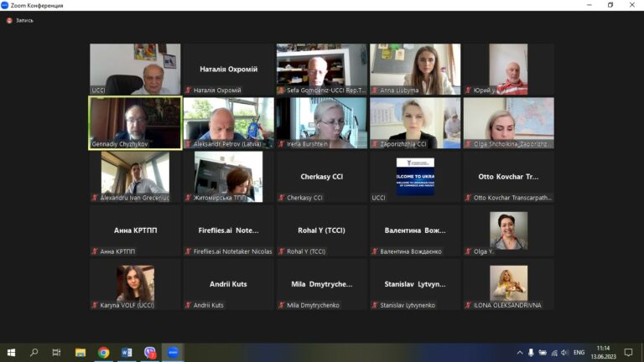
Task: Open Windows taskbar search
Action: (x=34, y=353)
